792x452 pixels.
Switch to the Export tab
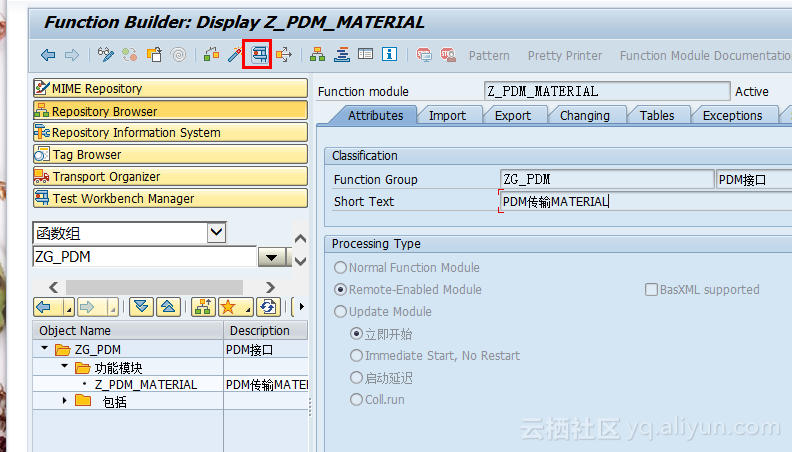tap(513, 116)
